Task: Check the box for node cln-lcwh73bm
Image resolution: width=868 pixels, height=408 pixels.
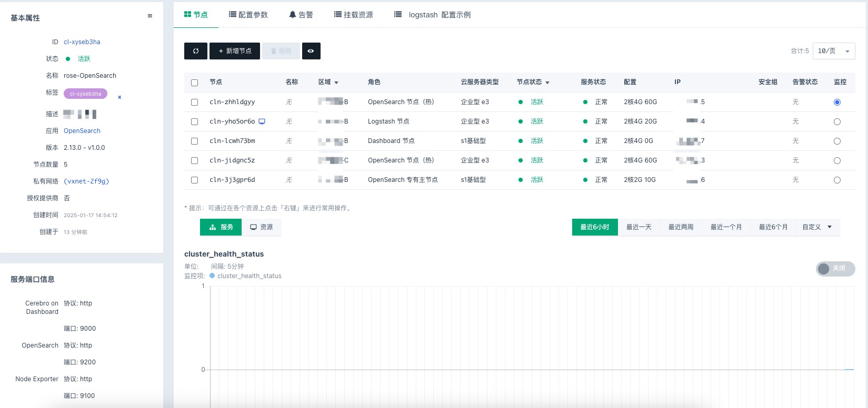Action: click(194, 141)
